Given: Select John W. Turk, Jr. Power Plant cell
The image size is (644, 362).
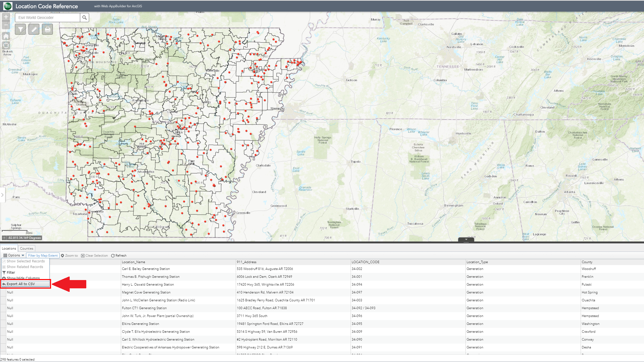Looking at the screenshot, I should [178, 316].
